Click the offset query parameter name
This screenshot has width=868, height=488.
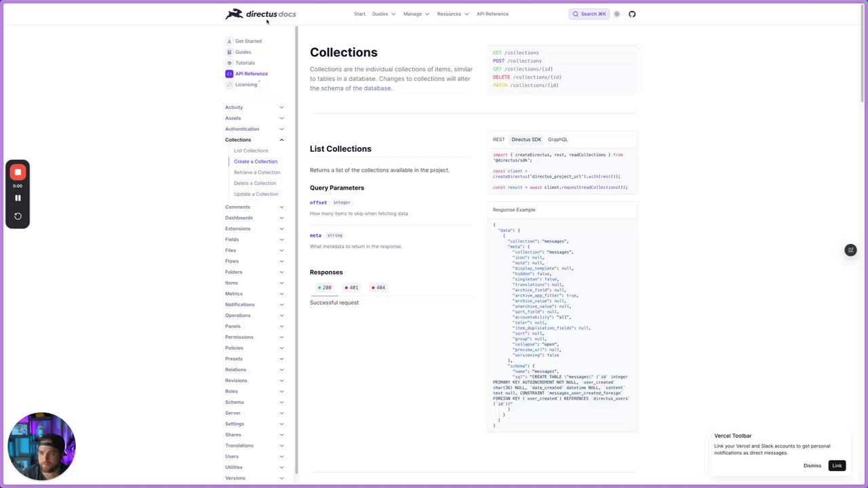tap(318, 203)
